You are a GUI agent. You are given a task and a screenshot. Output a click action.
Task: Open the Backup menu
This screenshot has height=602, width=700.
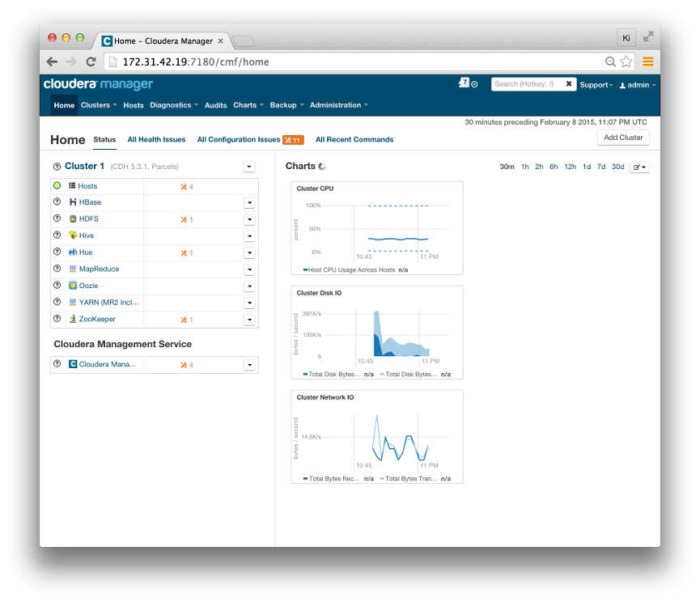click(286, 105)
